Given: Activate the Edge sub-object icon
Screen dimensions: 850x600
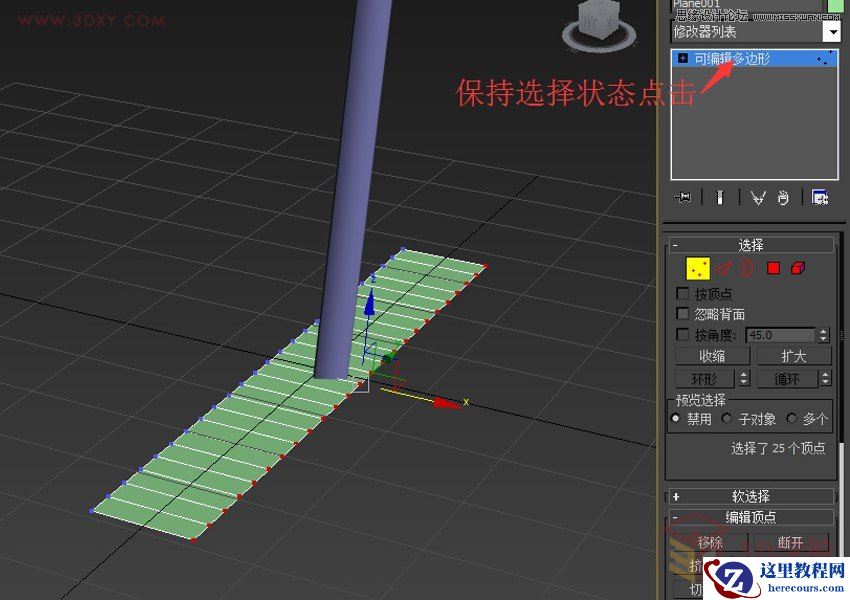Looking at the screenshot, I should coord(725,269).
